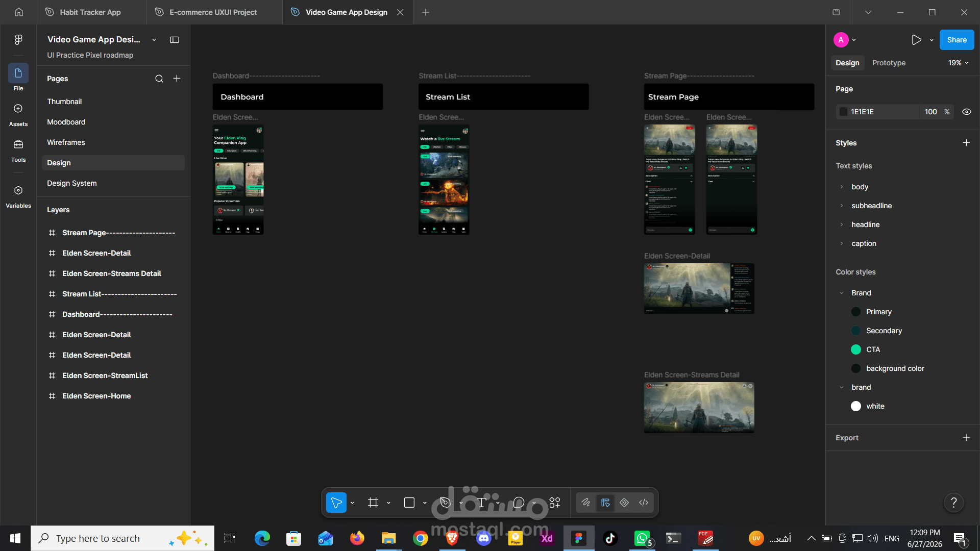The image size is (980, 551).
Task: Open the Assets panel in left sidebar
Action: click(x=18, y=115)
